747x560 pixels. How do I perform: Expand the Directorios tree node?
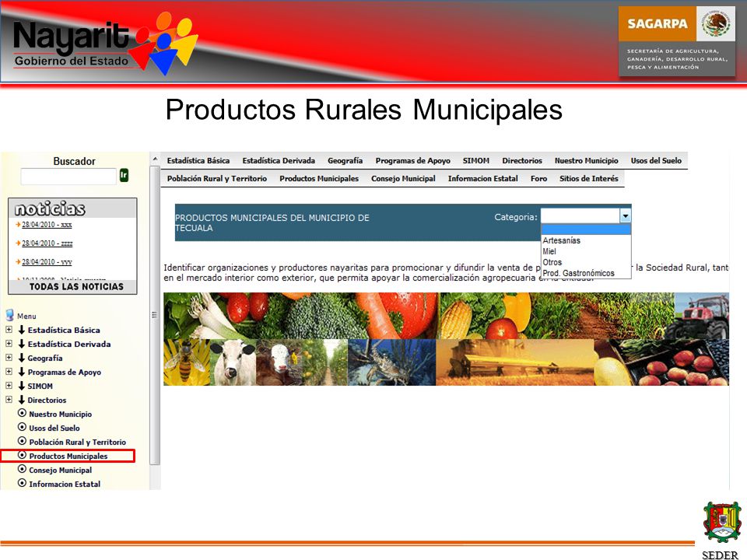click(9, 400)
